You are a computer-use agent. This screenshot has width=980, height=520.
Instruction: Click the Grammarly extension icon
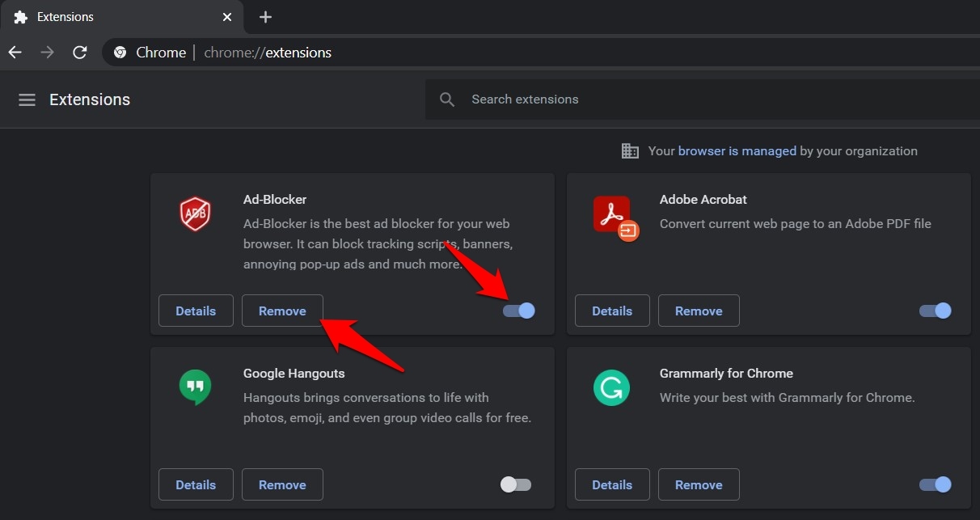(x=610, y=388)
